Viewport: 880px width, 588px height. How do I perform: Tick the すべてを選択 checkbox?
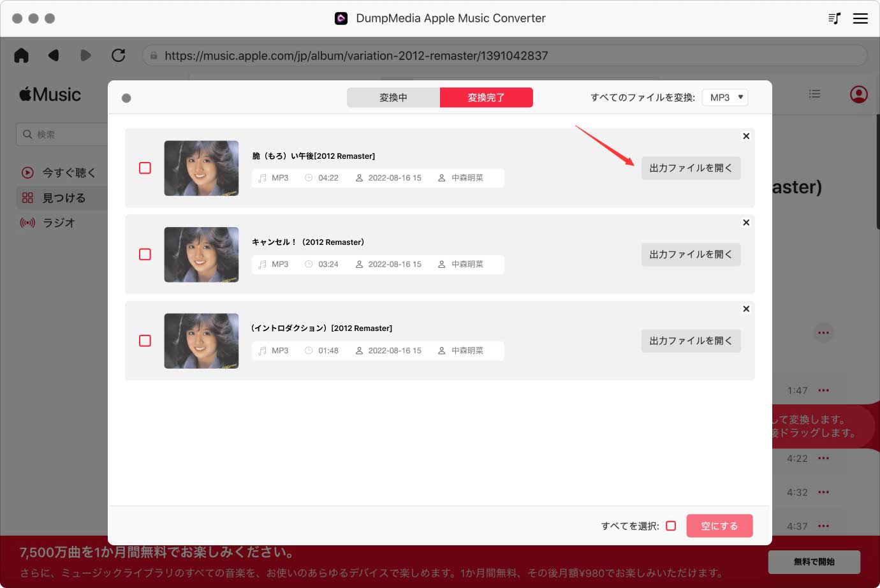[x=671, y=526]
